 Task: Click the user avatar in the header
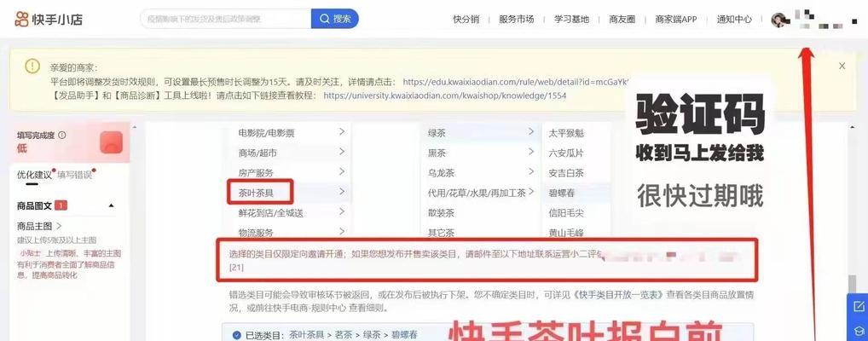778,20
